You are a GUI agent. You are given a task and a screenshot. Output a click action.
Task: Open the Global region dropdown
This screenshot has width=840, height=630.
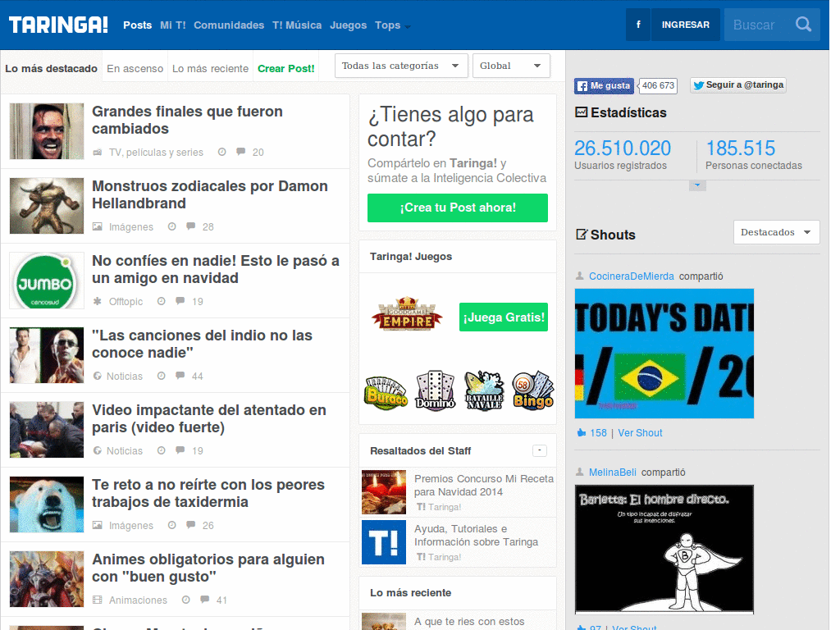511,66
